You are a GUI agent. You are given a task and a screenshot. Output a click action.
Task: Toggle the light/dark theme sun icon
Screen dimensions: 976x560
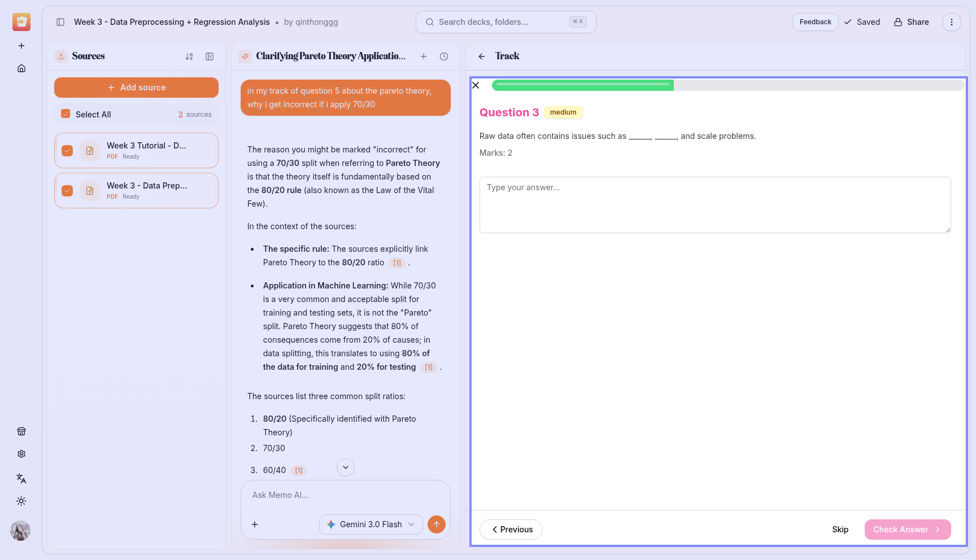pyautogui.click(x=21, y=501)
